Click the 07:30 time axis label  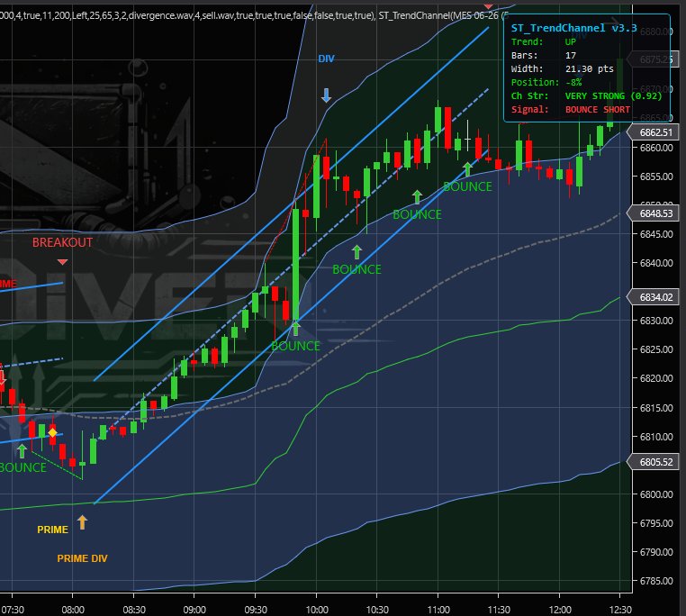(x=13, y=610)
